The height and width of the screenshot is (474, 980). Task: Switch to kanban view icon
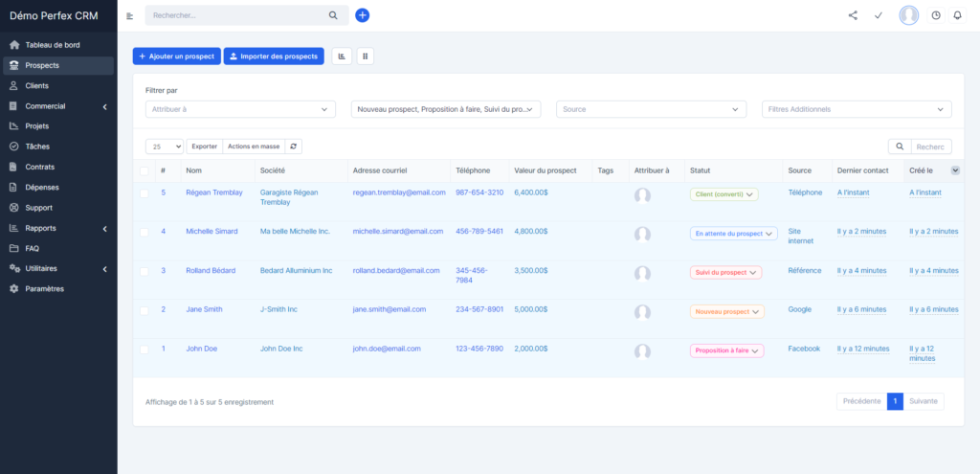tap(366, 56)
